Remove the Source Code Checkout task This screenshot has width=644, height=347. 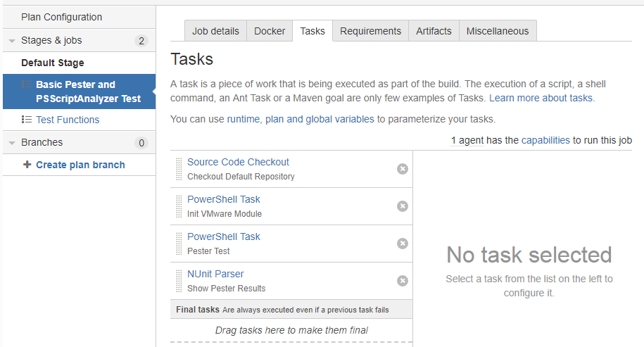(403, 169)
